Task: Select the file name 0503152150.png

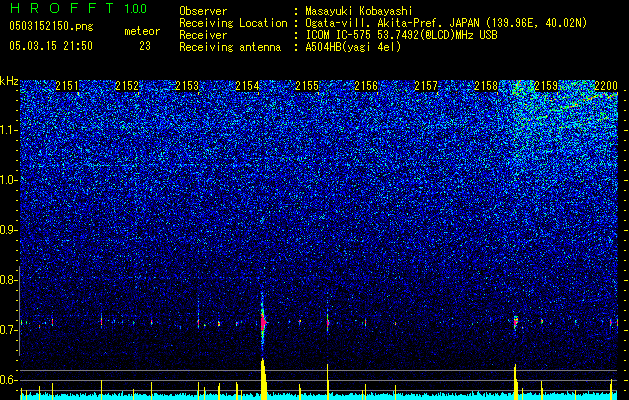Action: 51,27
